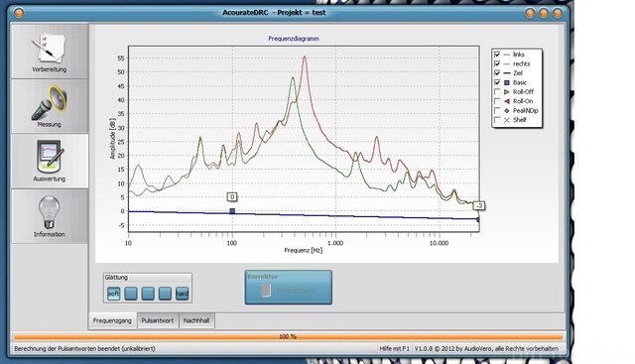Select the hard smoothing button
This screenshot has width=635, height=364.
(183, 294)
